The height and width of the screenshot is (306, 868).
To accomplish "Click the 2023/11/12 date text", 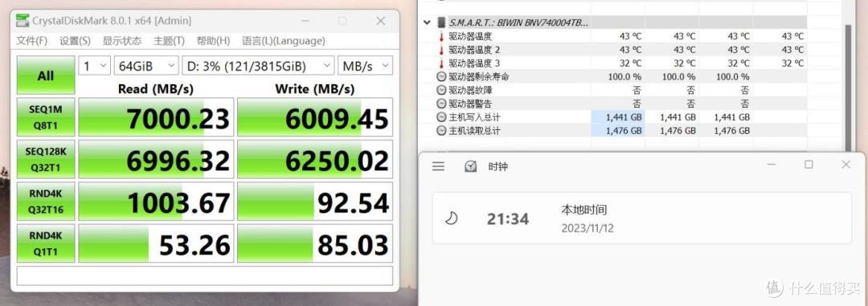I will click(x=588, y=228).
